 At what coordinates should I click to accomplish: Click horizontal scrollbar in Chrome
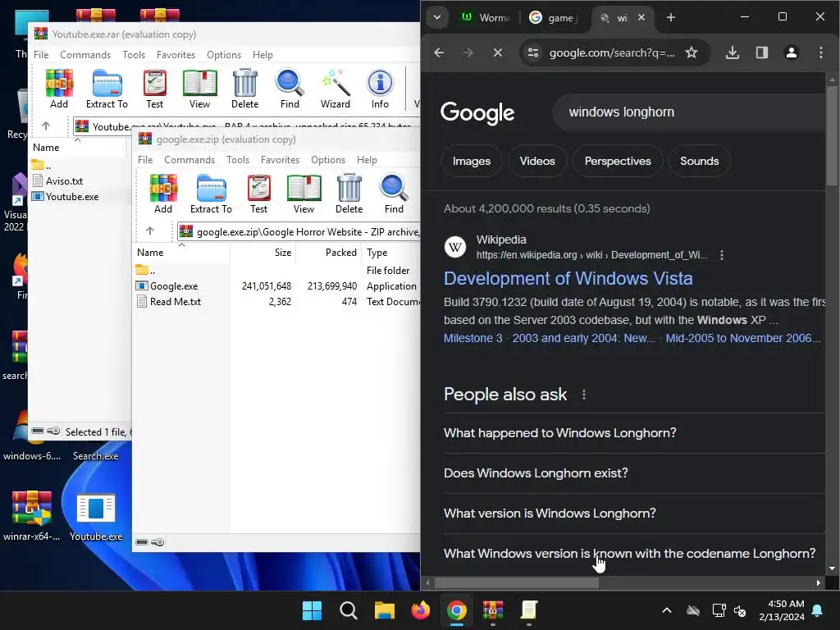point(517,583)
